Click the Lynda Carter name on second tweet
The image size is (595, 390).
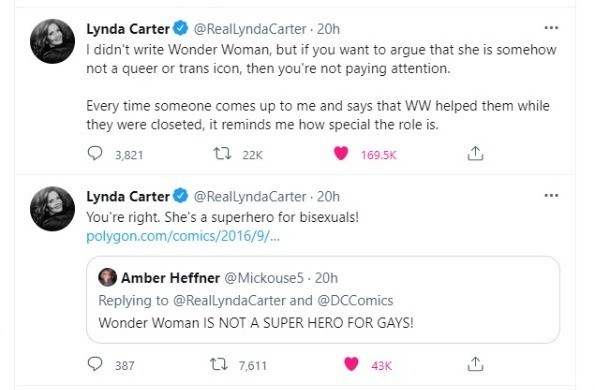(x=128, y=197)
